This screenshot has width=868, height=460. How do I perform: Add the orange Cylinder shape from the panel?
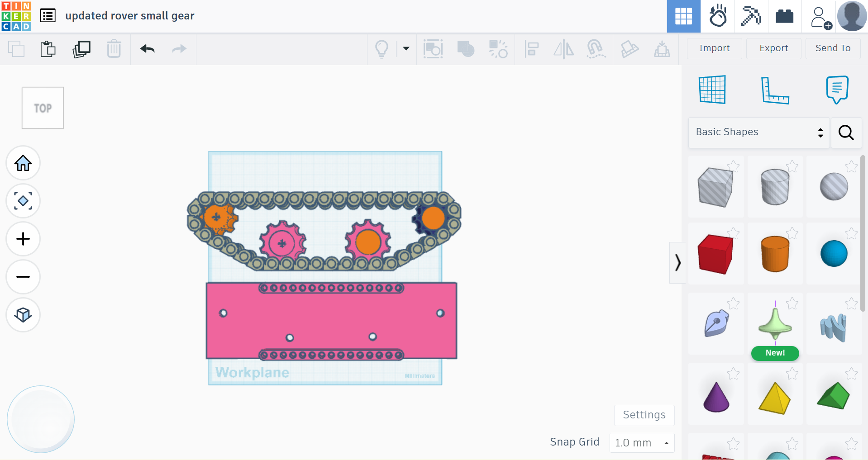[x=775, y=253]
